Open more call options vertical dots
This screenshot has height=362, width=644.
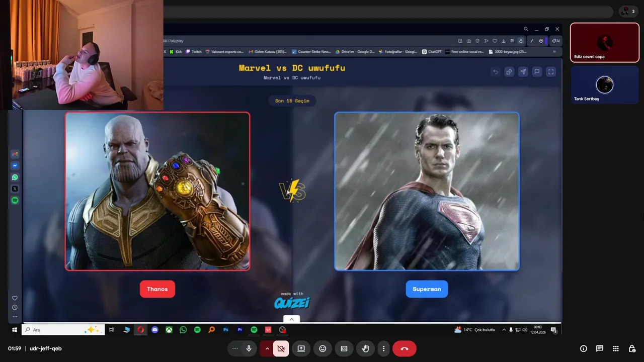click(x=383, y=348)
